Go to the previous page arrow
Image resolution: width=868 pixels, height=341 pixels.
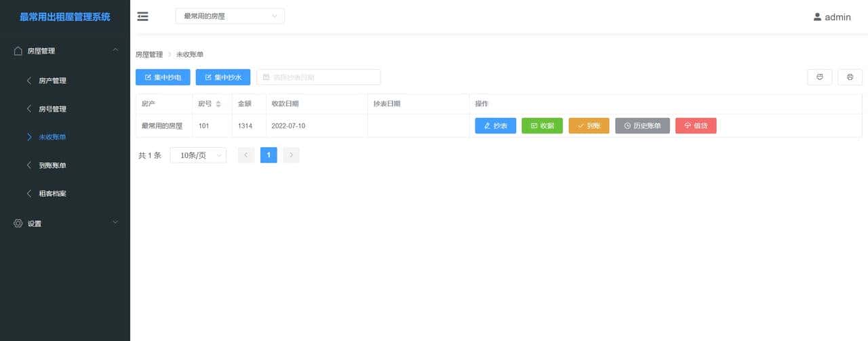246,155
